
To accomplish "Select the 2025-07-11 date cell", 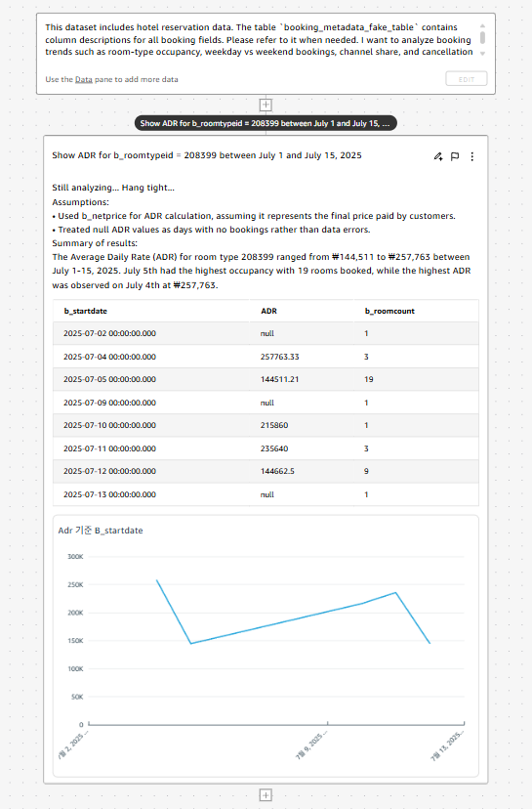I will (109, 448).
